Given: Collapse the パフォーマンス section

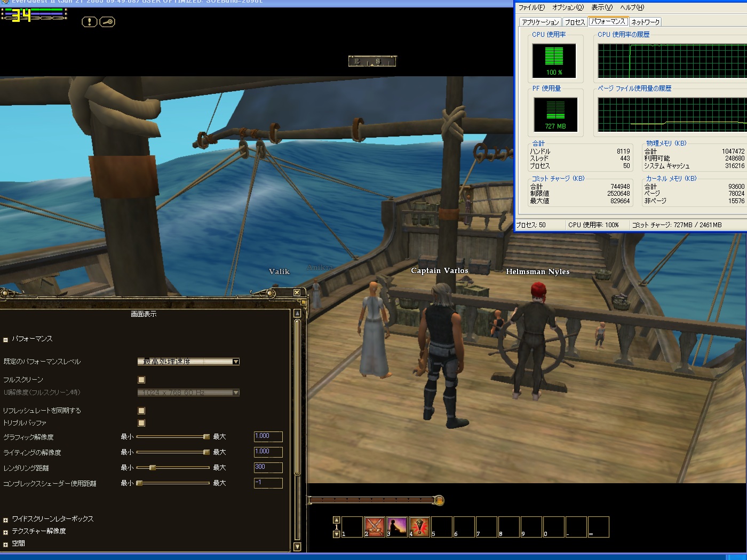Looking at the screenshot, I should point(5,339).
